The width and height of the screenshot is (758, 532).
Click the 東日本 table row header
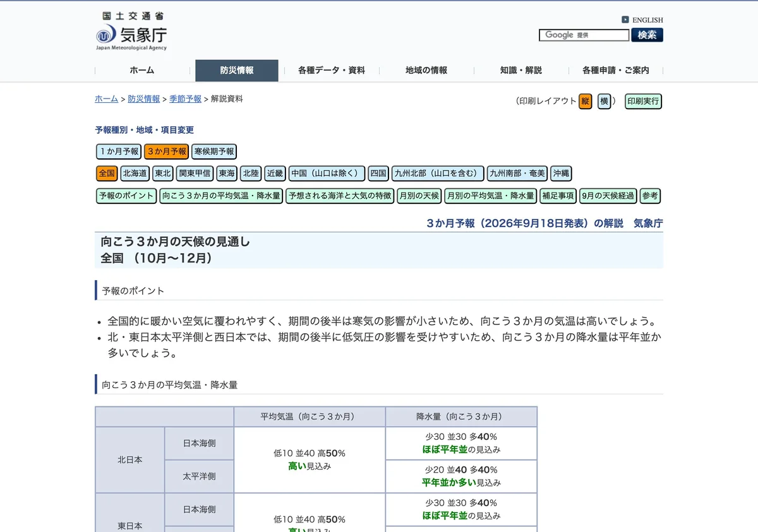coord(129,512)
